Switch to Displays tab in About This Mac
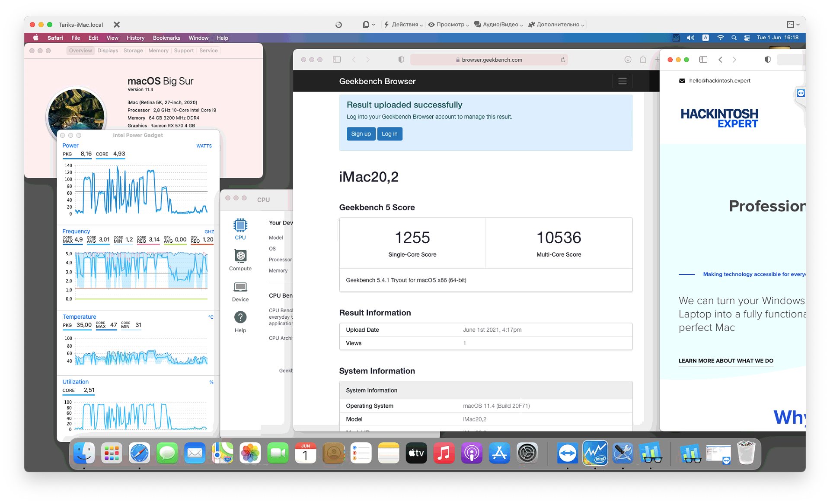 108,51
